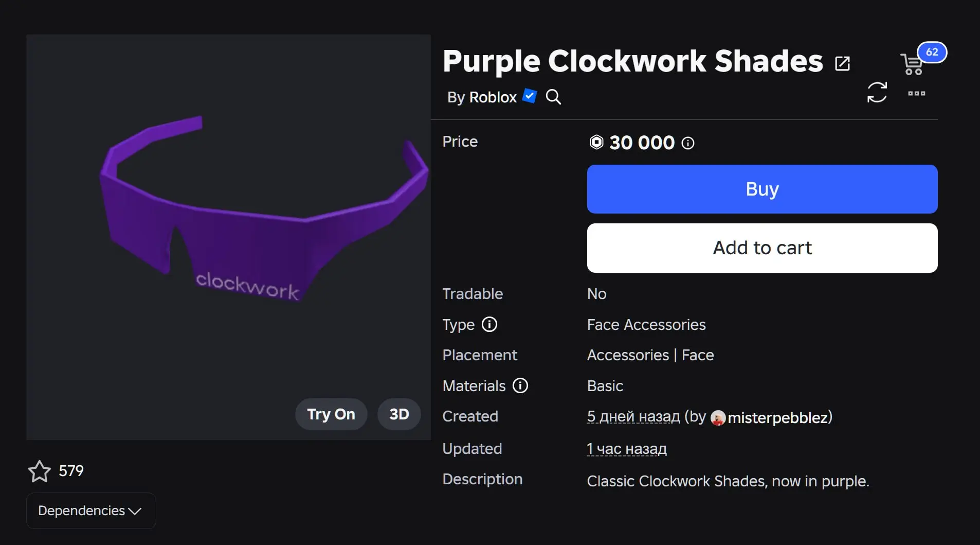Click the Roblox verified badge
Image resolution: width=980 pixels, height=545 pixels.
coord(529,96)
